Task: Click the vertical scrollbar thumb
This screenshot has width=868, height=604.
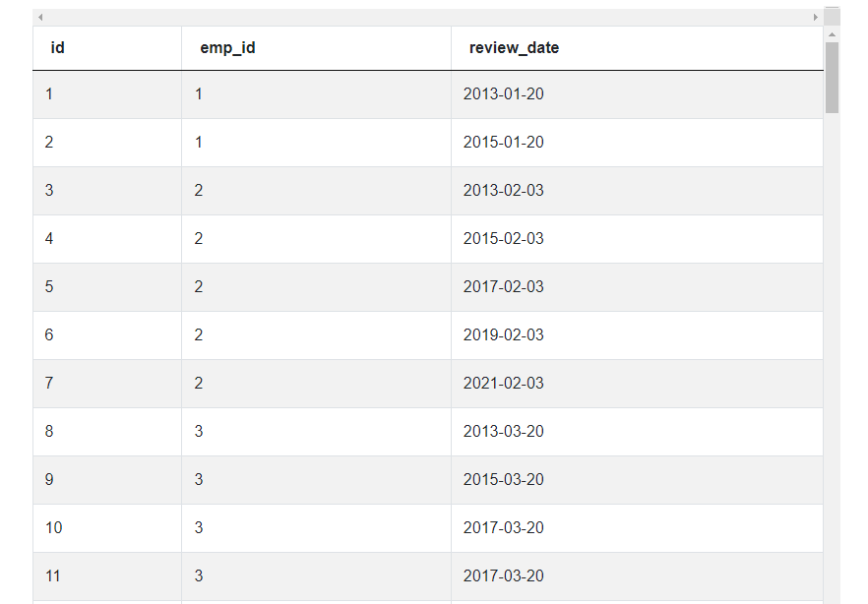Action: pyautogui.click(x=832, y=78)
